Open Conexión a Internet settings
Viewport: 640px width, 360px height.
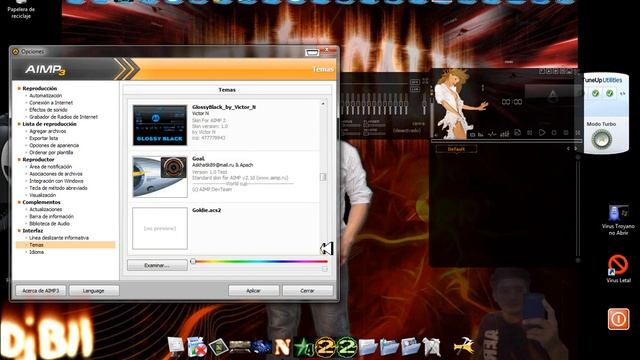pos(51,103)
